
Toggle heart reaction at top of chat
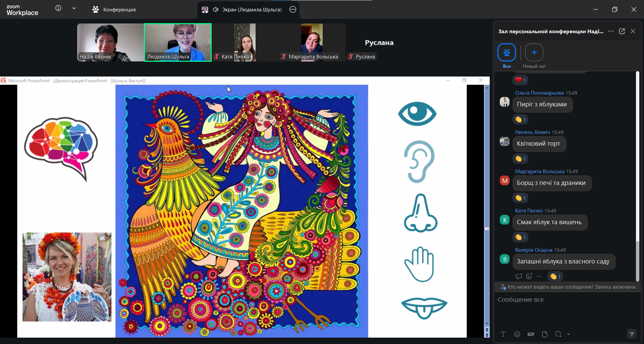[x=520, y=80]
